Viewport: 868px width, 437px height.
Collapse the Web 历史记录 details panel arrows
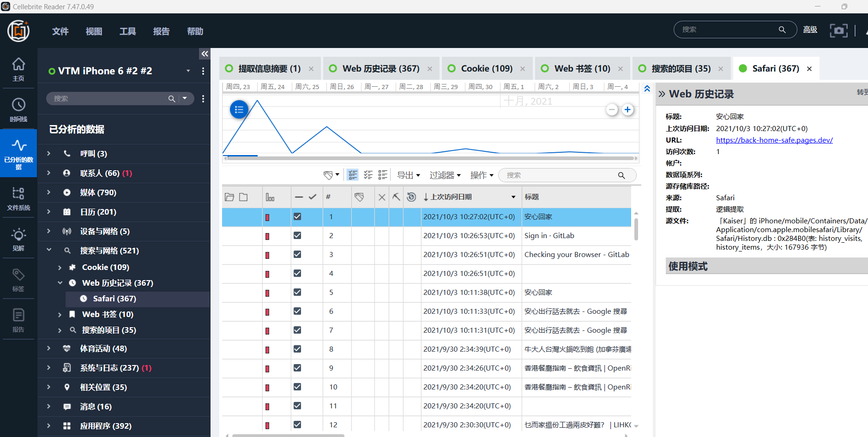(x=662, y=94)
